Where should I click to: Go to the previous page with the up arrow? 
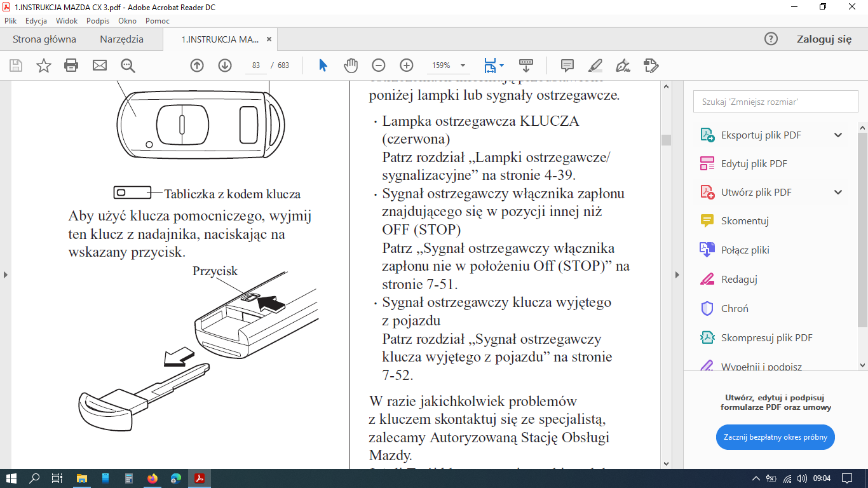[197, 65]
